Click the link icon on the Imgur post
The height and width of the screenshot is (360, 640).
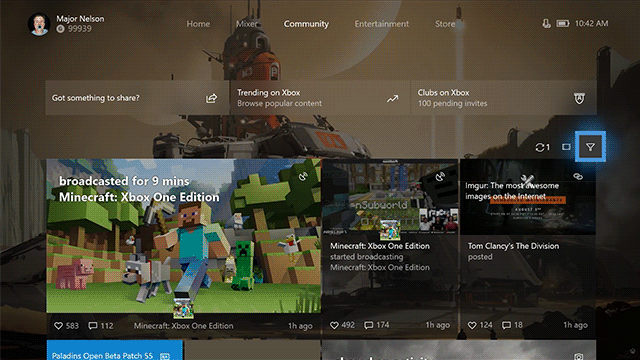pyautogui.click(x=578, y=176)
